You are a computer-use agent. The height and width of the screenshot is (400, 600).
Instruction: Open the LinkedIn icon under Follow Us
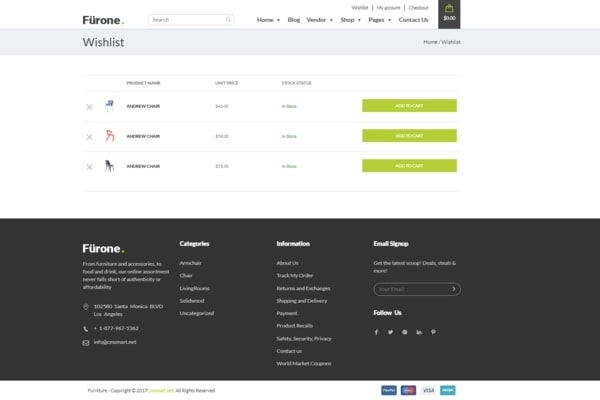[419, 332]
